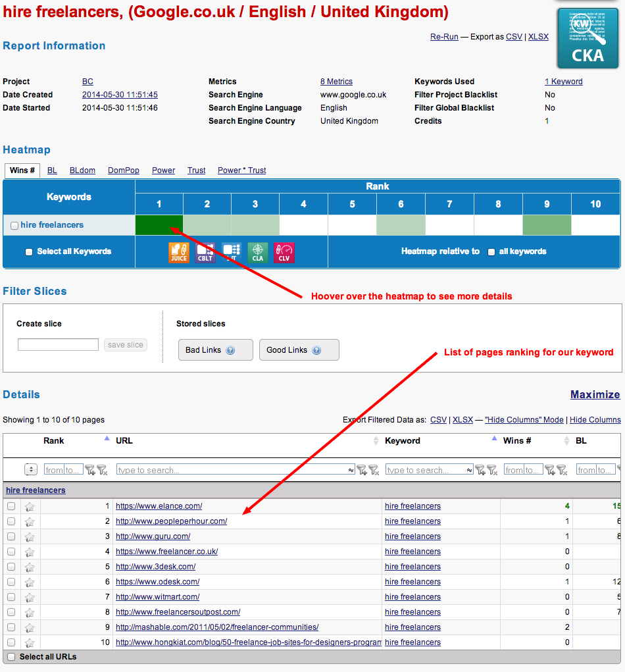
Task: Apply the add-filter icon for Keyword column
Action: pos(480,470)
